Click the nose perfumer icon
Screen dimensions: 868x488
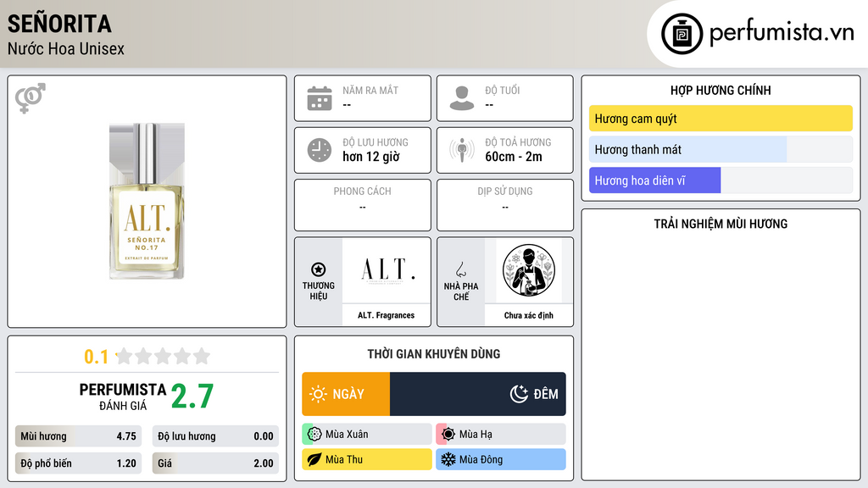pyautogui.click(x=460, y=269)
